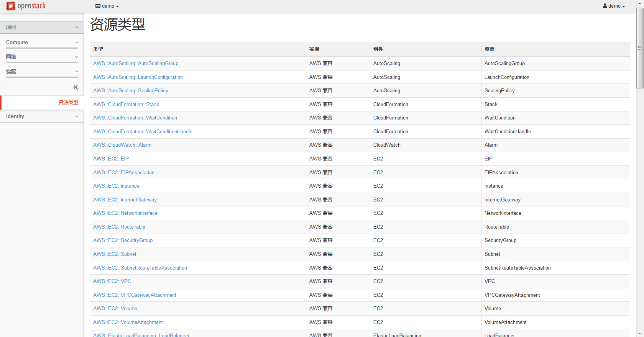Collapse the 项目 sidebar section
Viewport: 644px width, 337px height.
click(x=42, y=27)
